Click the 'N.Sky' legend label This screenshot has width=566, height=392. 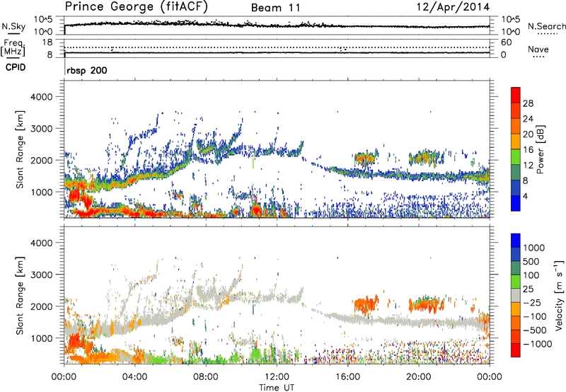tap(13, 26)
